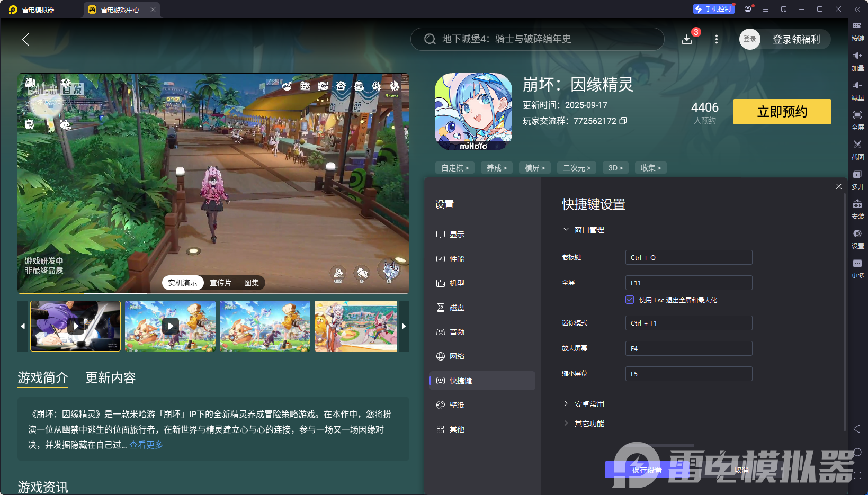
Task: Open 查看更多 to read full description
Action: click(x=146, y=445)
